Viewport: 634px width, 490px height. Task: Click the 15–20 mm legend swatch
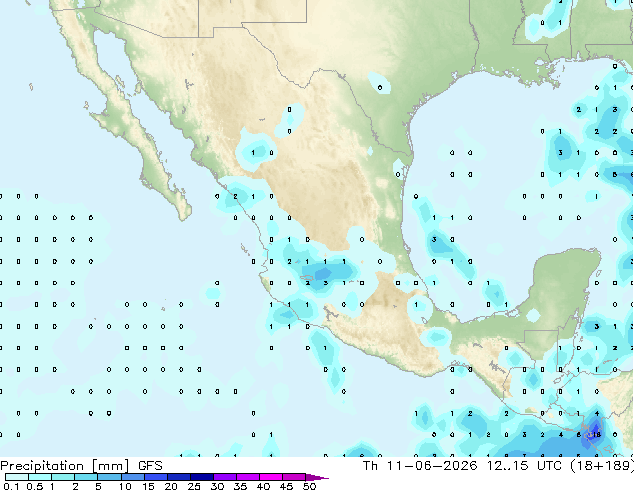[x=156, y=477]
